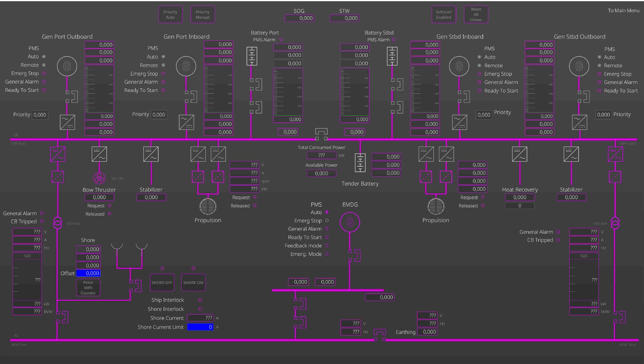Screen dimensions: 644x364
Task: Click the port 500 kVA transformer symbol
Action: pos(58,223)
